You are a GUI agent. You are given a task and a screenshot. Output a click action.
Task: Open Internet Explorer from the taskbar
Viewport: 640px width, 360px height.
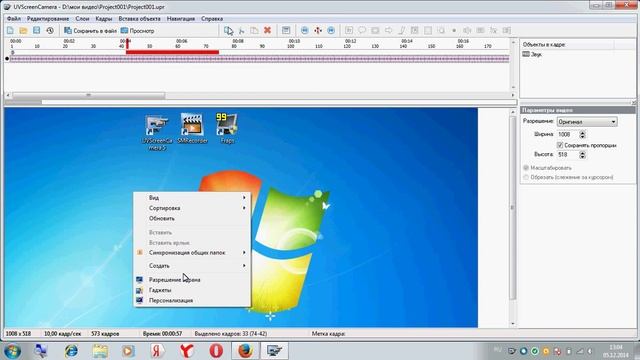71,351
